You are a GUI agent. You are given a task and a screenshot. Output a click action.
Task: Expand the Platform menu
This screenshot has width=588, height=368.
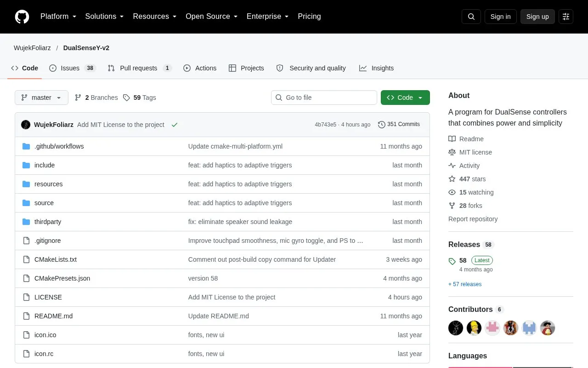[x=58, y=17]
